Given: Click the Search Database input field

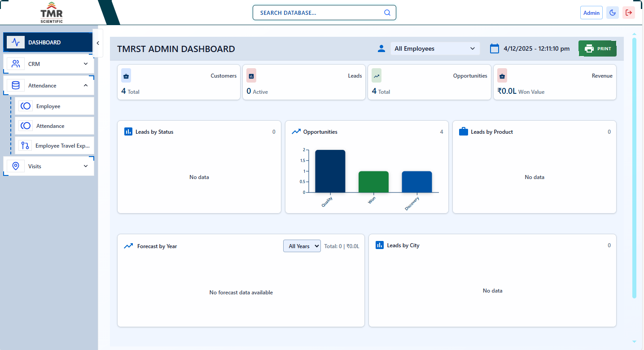Looking at the screenshot, I should point(319,13).
